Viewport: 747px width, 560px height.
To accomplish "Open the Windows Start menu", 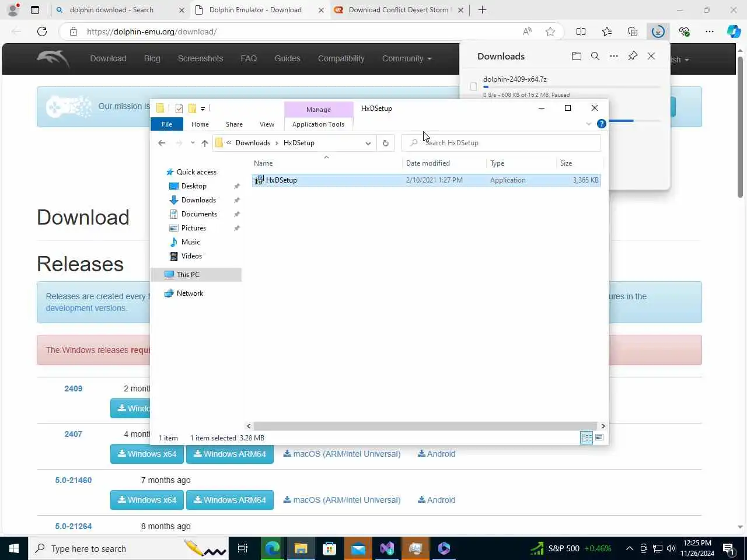I will (14, 548).
